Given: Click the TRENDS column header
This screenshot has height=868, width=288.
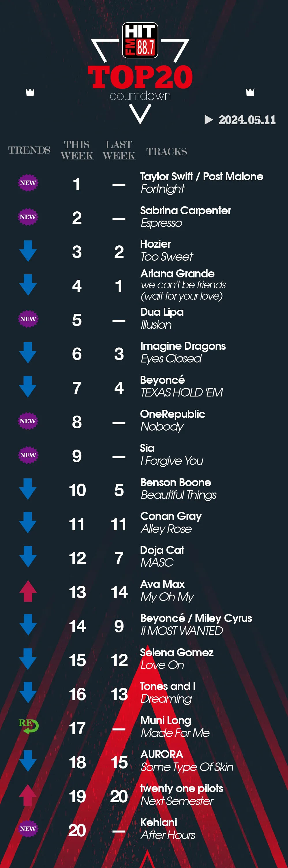Looking at the screenshot, I should pos(29,150).
